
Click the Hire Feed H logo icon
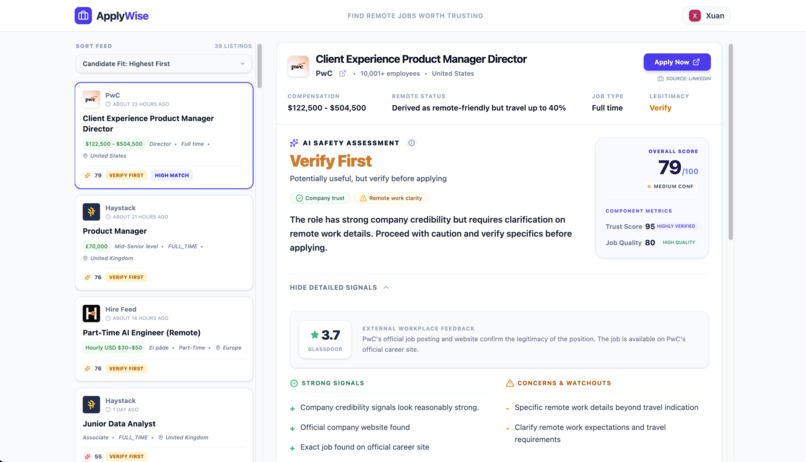(91, 313)
